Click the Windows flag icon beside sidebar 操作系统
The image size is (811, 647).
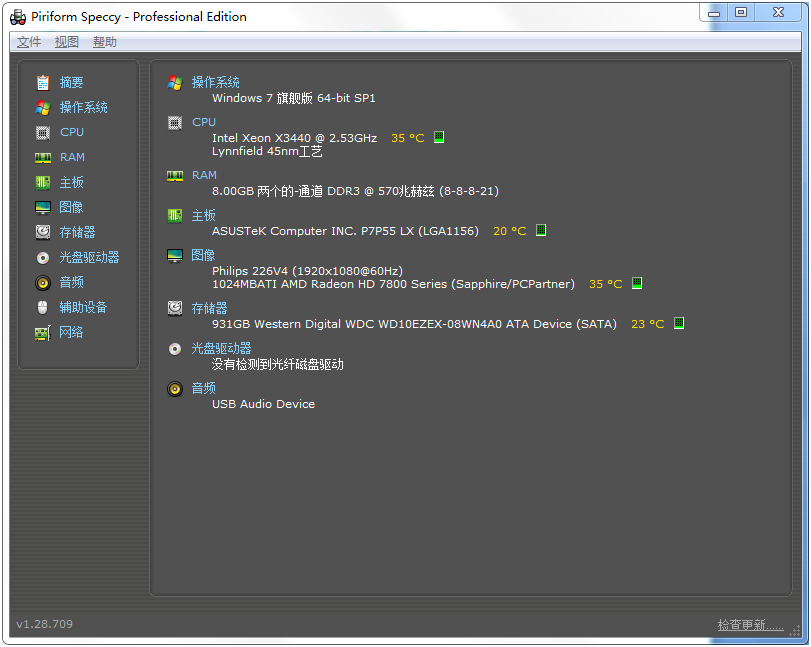coord(43,108)
